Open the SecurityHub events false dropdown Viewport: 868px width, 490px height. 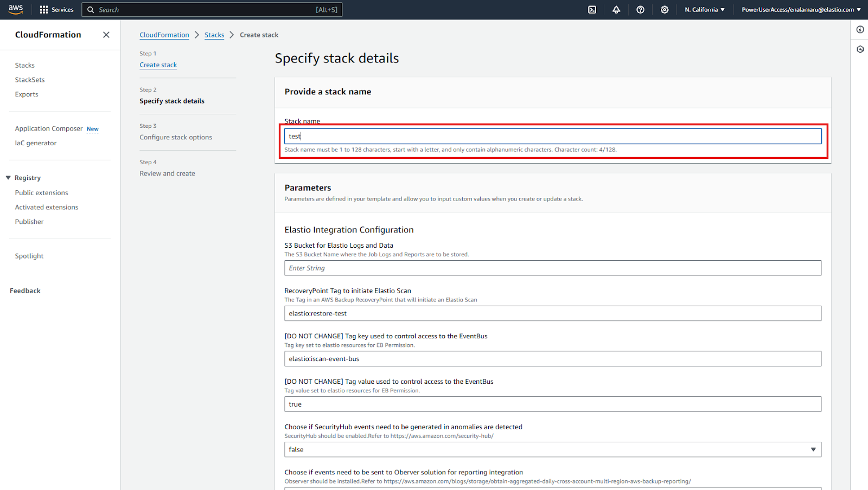pyautogui.click(x=552, y=449)
